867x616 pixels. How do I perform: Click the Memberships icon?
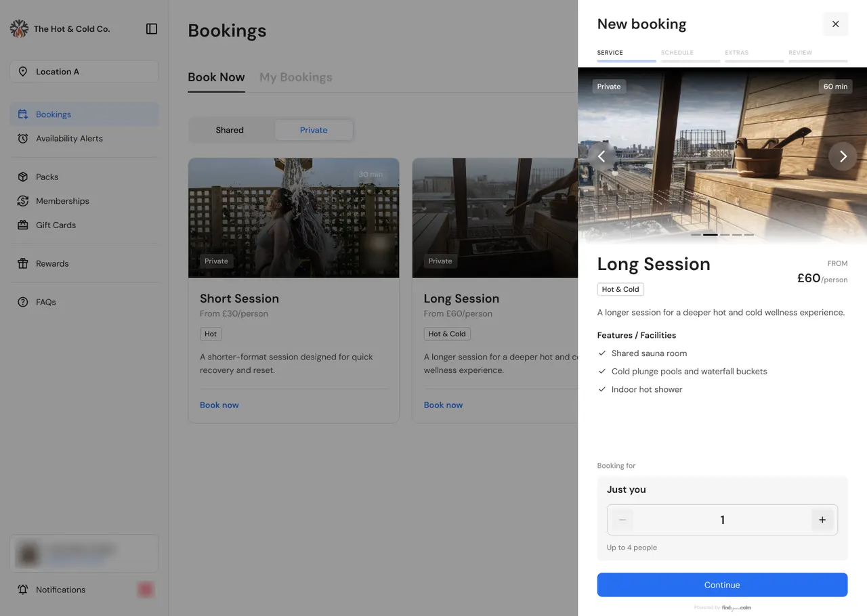click(x=23, y=201)
